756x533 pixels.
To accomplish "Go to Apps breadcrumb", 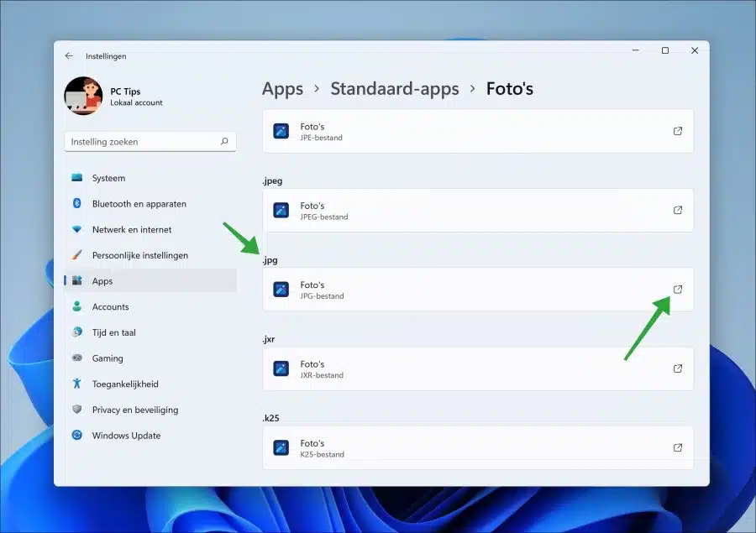I will (x=282, y=89).
